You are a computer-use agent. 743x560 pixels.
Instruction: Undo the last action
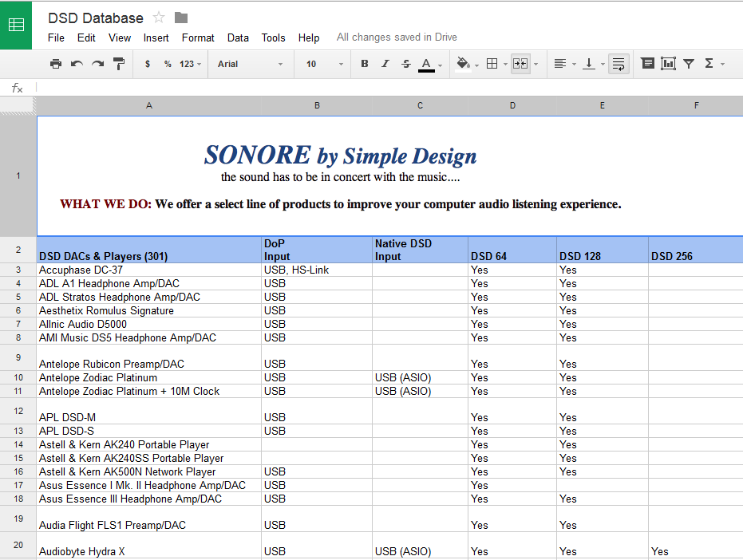pyautogui.click(x=77, y=64)
